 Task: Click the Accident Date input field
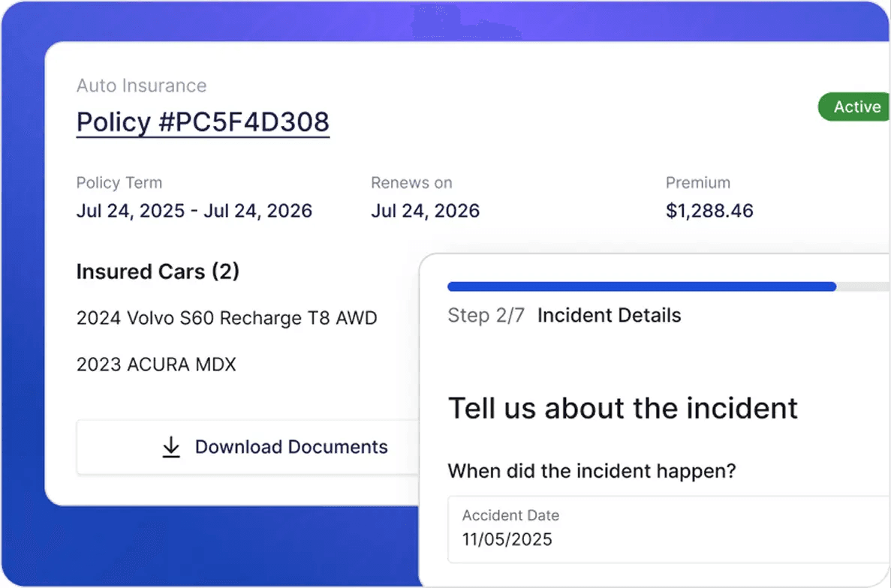[x=668, y=529]
